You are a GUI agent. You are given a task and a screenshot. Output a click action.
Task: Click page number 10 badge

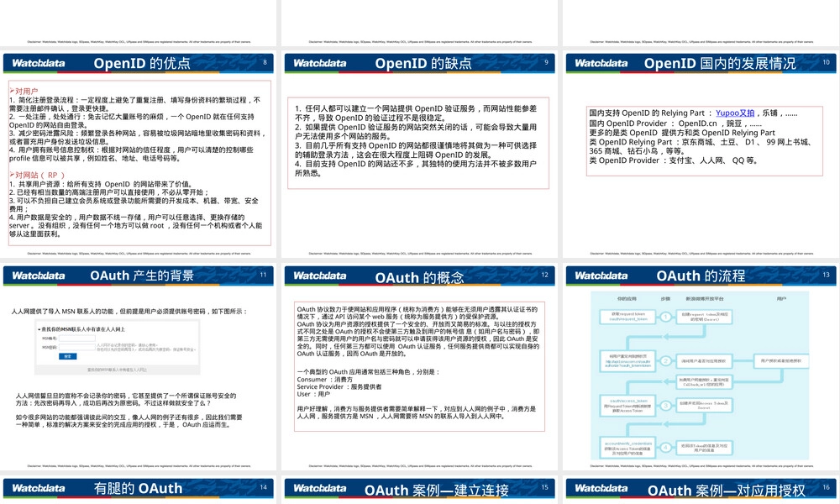[x=826, y=62]
